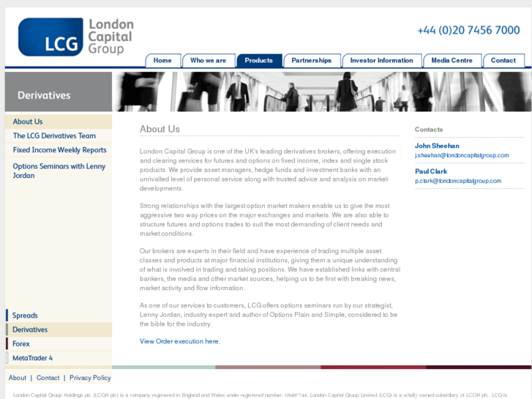Open the About footer link

click(18, 378)
